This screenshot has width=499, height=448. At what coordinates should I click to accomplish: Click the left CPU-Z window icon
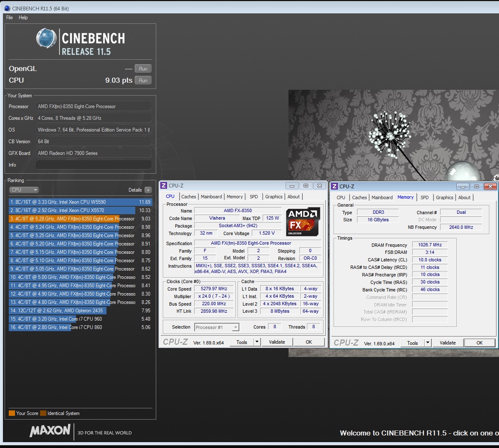164,185
